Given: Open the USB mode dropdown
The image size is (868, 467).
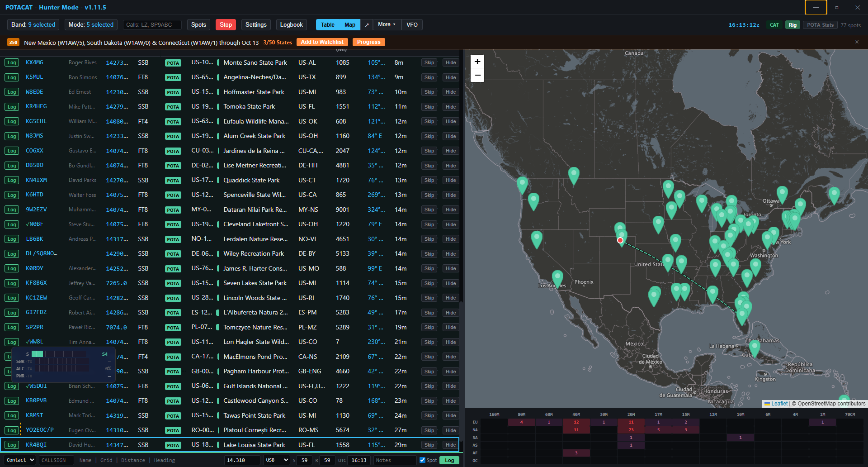Looking at the screenshot, I should 277,460.
